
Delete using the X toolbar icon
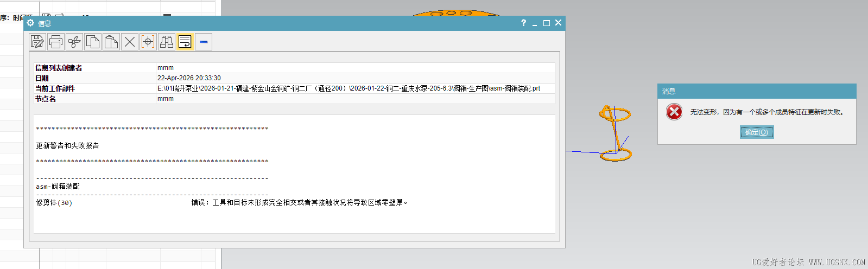(x=130, y=42)
